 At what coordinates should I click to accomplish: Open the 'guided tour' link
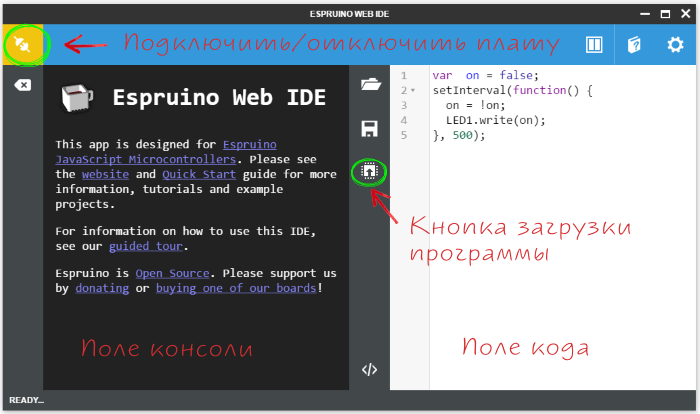[x=146, y=246]
